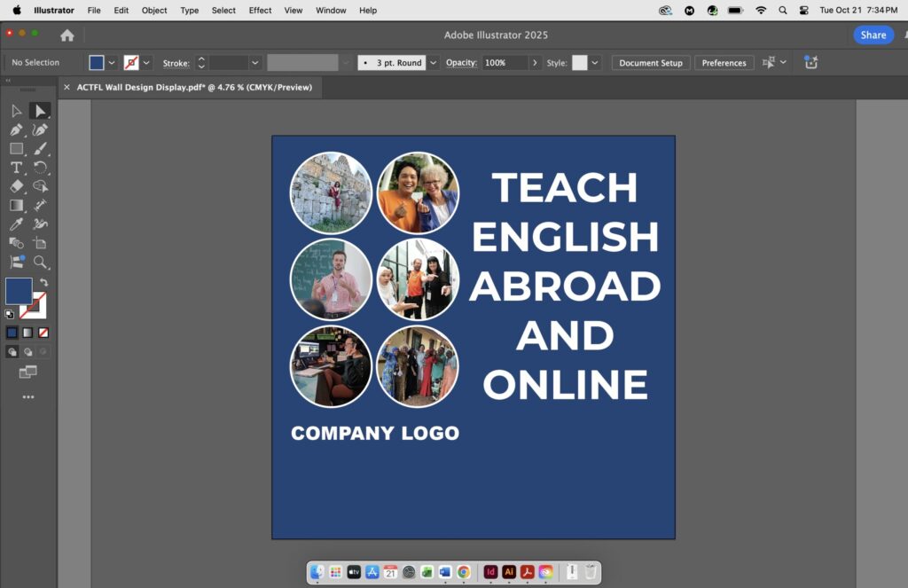
Task: Swap fill and stroke colors arrow
Action: [43, 283]
